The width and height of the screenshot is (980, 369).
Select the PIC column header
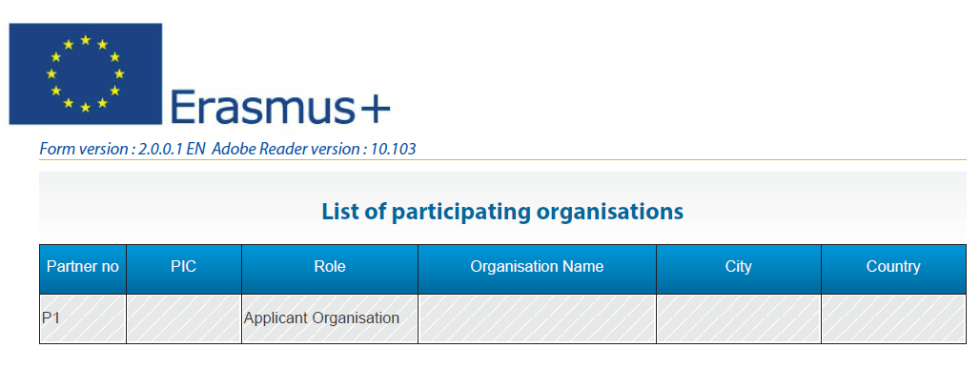[x=184, y=269]
